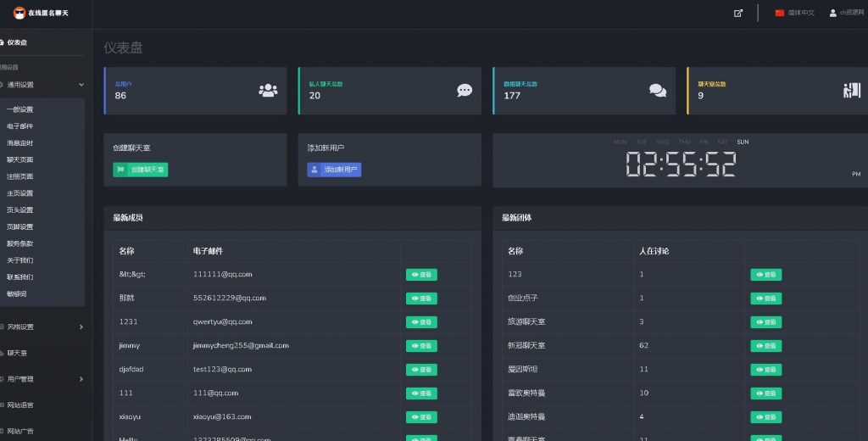Screen dimensions: 868x441
Task: Click the digital clock showing 02:55:52
Action: 681,165
